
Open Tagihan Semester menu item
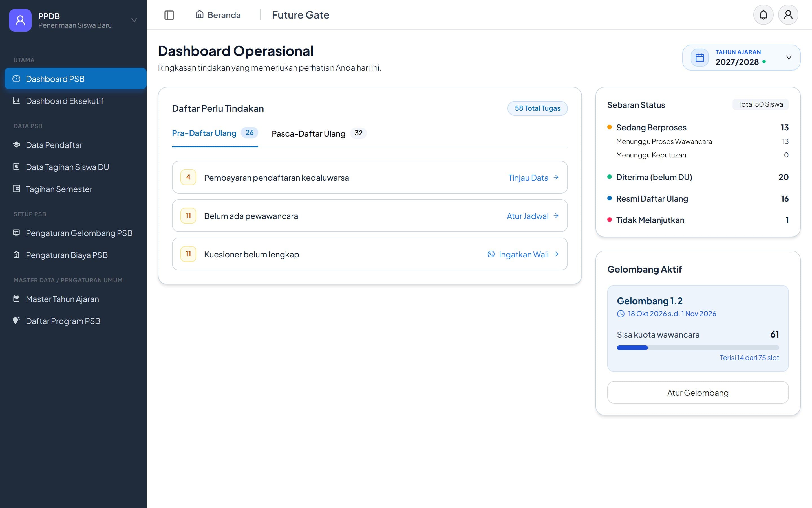[x=75, y=189]
